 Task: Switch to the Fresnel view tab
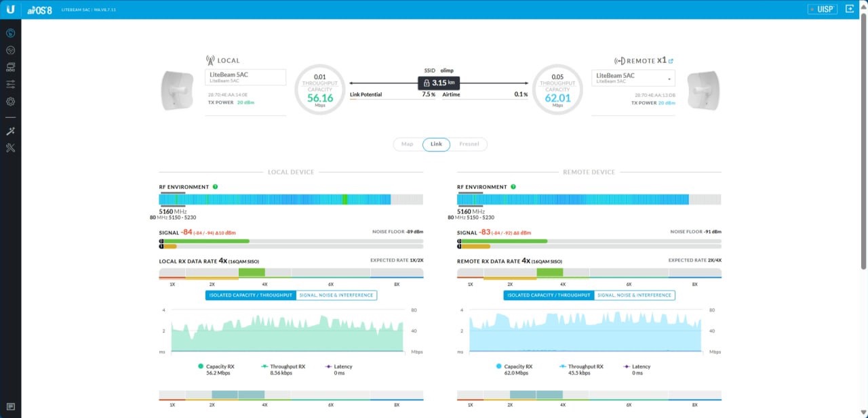[x=469, y=144]
